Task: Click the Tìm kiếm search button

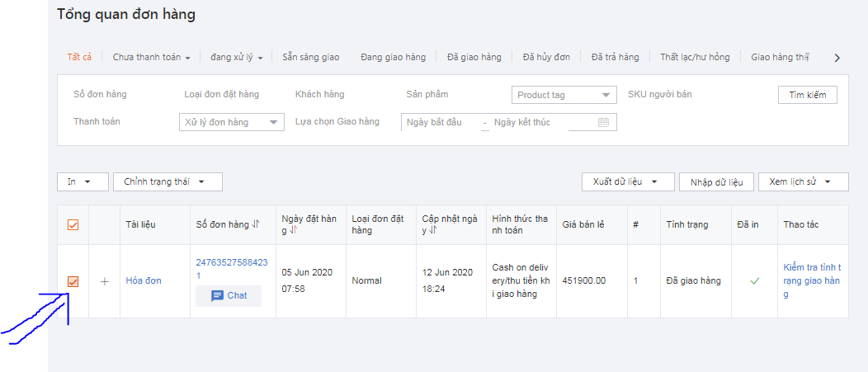Action: (807, 95)
